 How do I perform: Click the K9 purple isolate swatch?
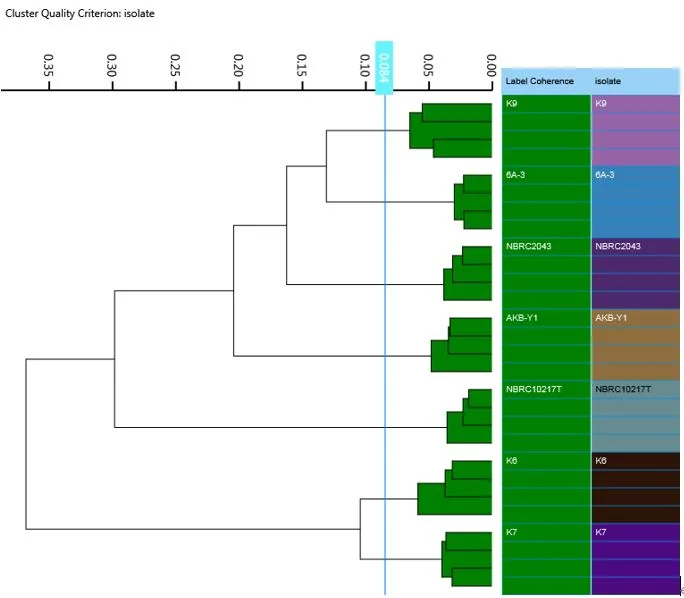pos(636,130)
